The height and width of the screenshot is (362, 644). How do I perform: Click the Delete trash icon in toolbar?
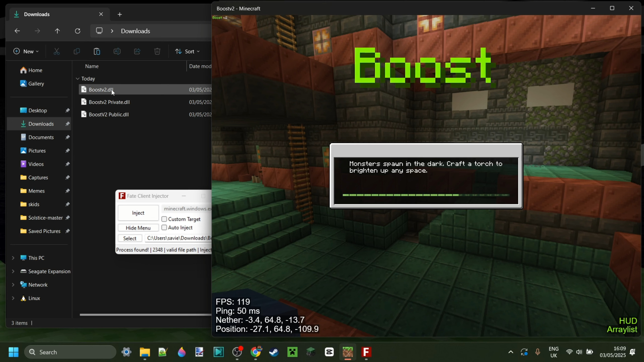pos(157,51)
